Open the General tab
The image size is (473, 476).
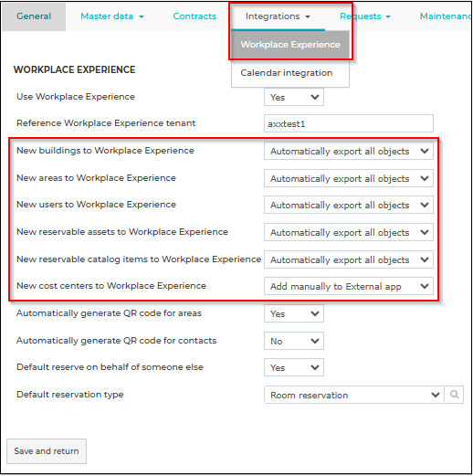coord(34,16)
